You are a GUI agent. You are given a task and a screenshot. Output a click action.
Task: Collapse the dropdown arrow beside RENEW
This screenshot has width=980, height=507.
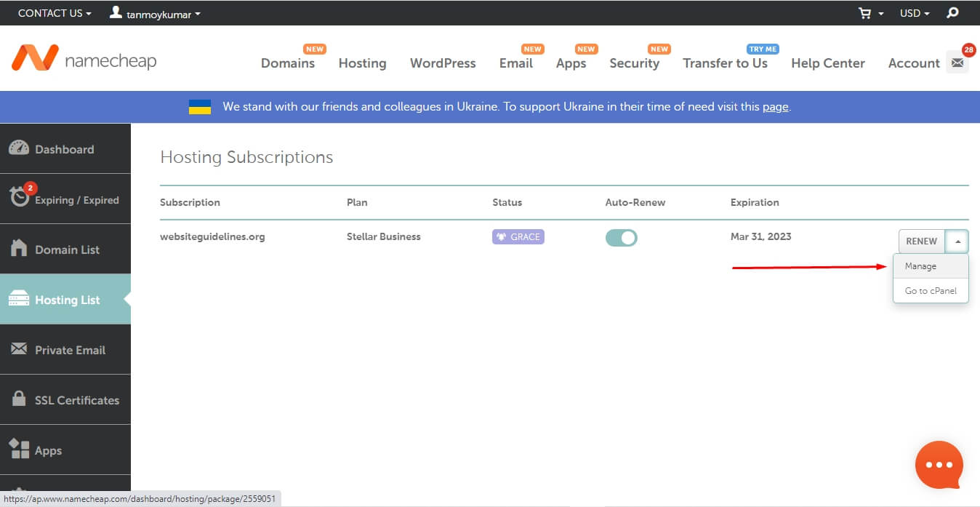point(957,241)
